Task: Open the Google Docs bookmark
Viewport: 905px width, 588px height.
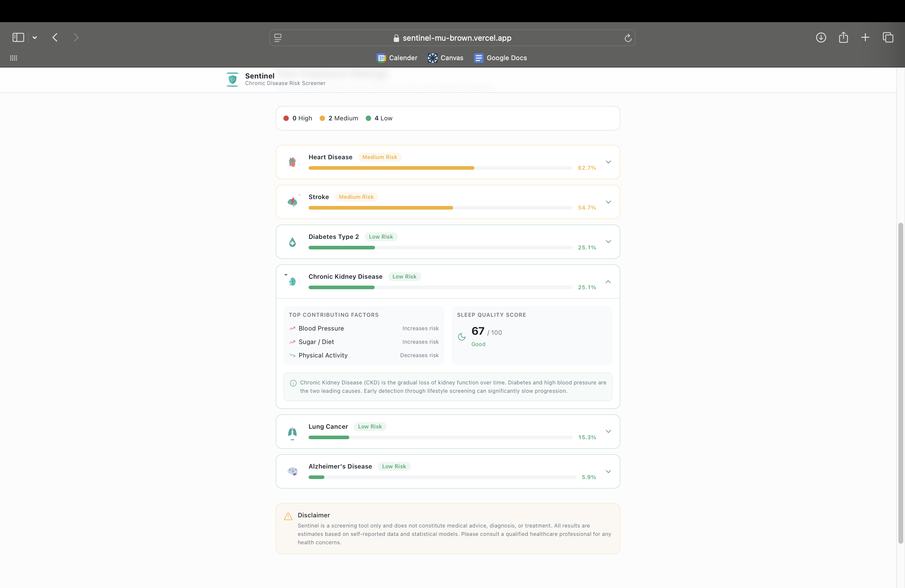Action: [x=500, y=58]
